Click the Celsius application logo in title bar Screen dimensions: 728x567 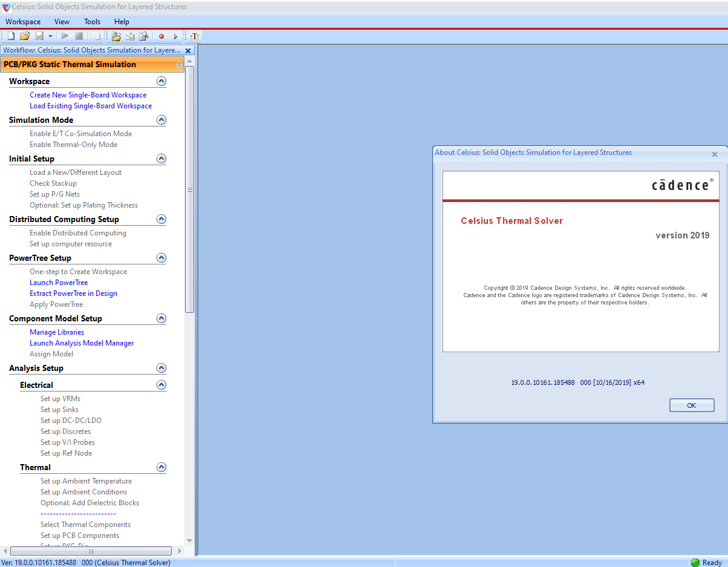(x=6, y=7)
